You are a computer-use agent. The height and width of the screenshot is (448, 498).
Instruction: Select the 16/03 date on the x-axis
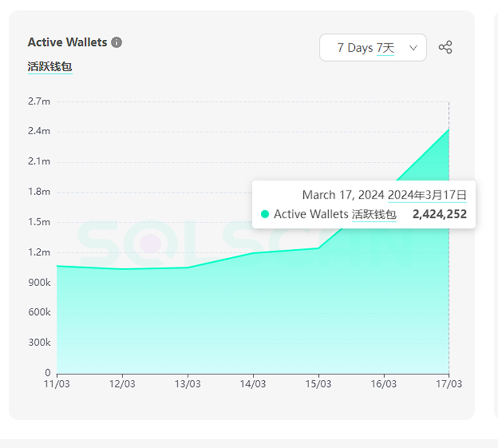tap(383, 384)
